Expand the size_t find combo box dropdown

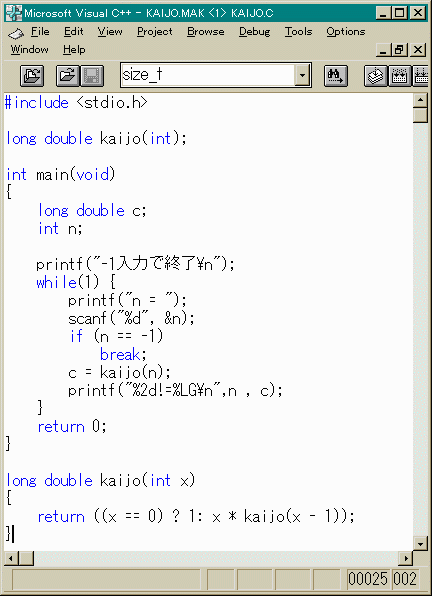302,75
